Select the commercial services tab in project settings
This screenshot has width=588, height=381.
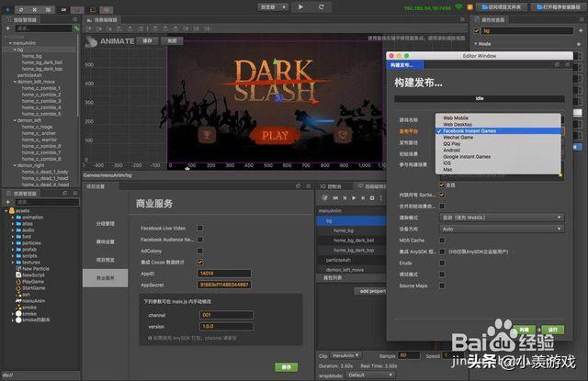pos(106,278)
